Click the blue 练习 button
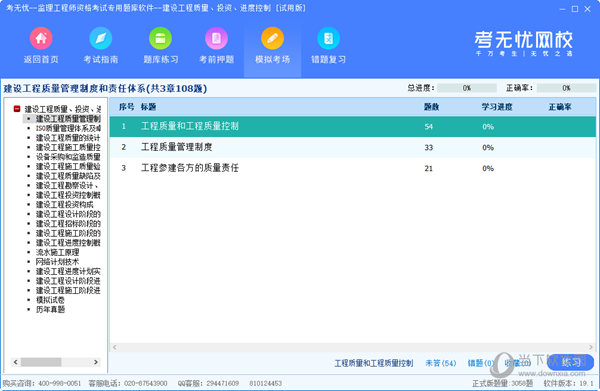 point(570,362)
